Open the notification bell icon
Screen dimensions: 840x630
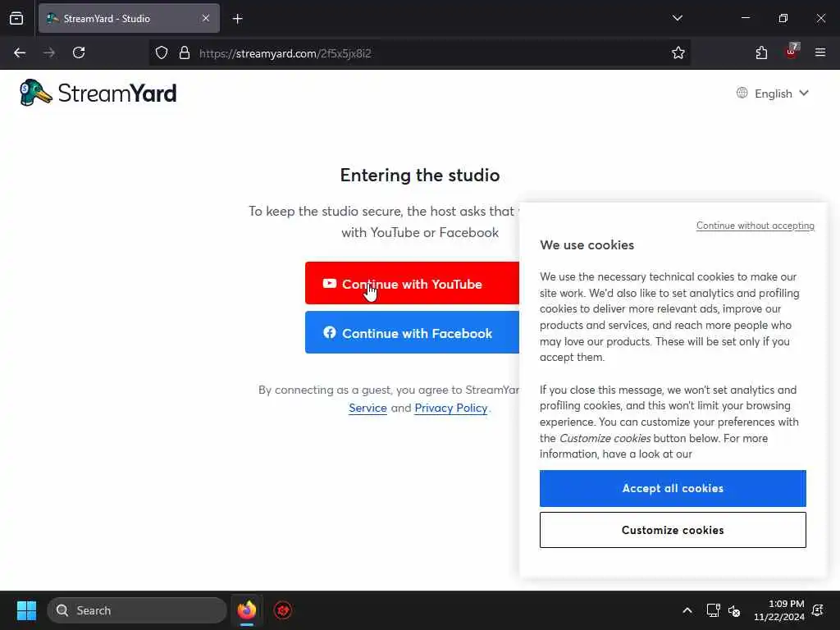point(818,610)
